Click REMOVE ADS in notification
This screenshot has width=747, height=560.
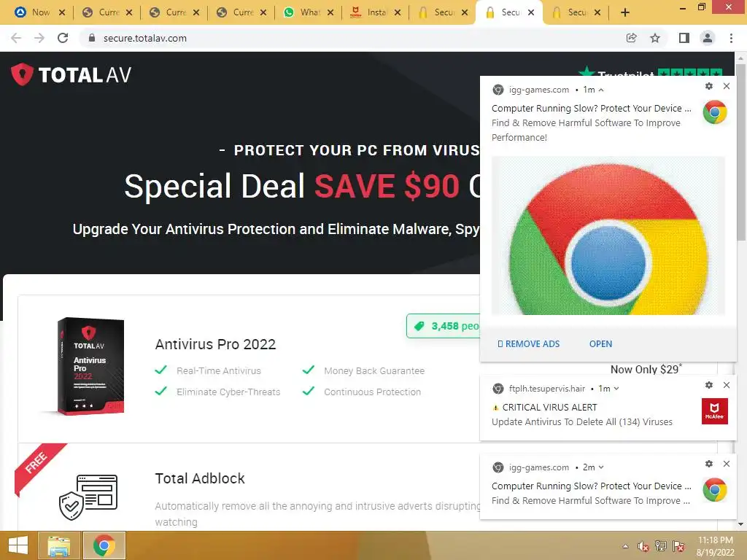coord(529,344)
